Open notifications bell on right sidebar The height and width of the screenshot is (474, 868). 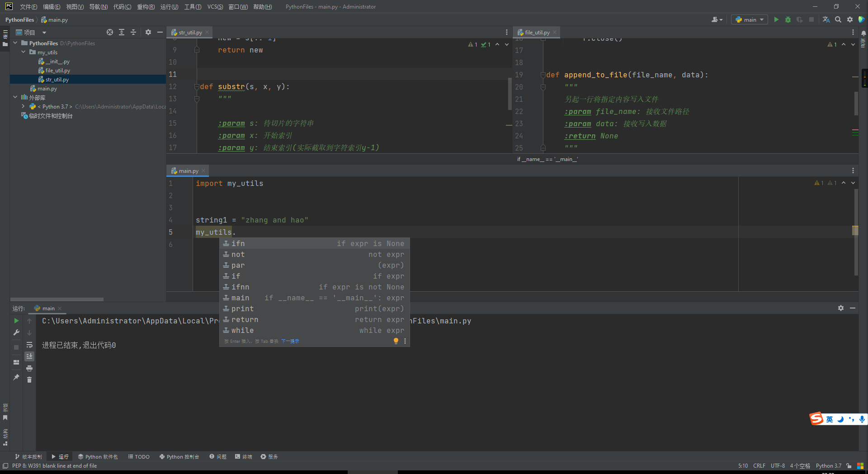click(863, 33)
